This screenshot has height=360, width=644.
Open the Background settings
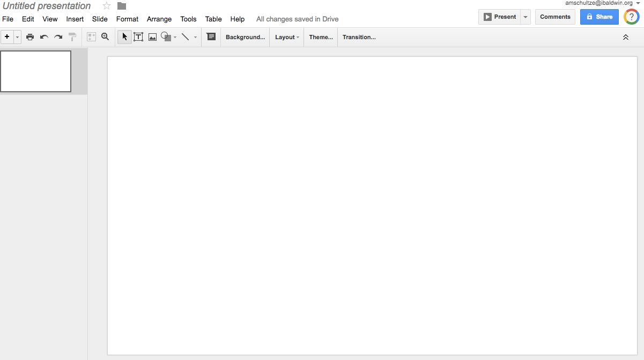click(245, 37)
